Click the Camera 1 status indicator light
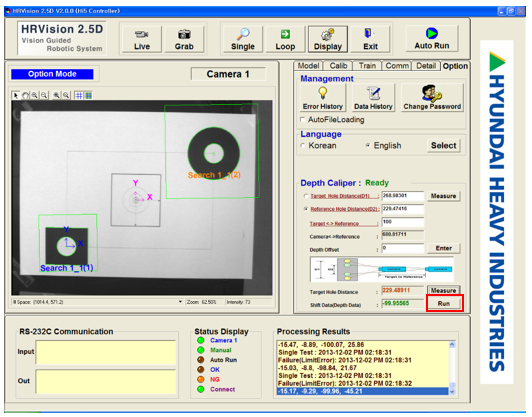Image resolution: width=532 pixels, height=417 pixels. 201,340
